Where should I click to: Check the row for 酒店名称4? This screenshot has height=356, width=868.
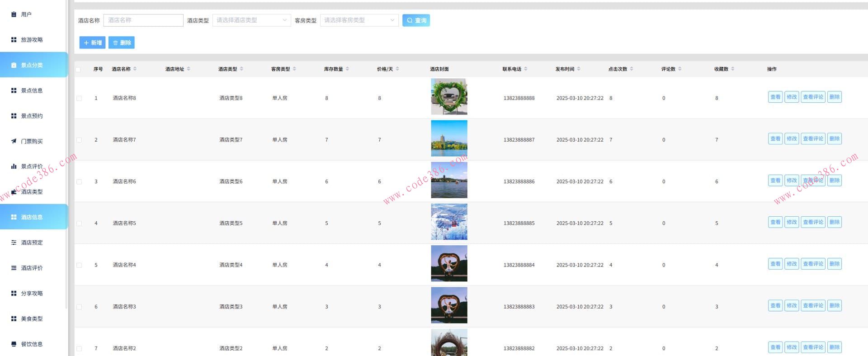coord(79,265)
